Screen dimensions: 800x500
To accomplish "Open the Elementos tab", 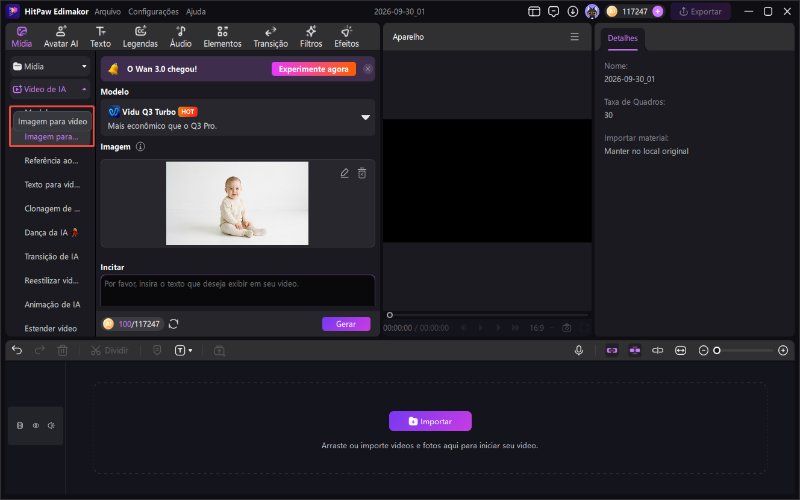I will (x=222, y=37).
